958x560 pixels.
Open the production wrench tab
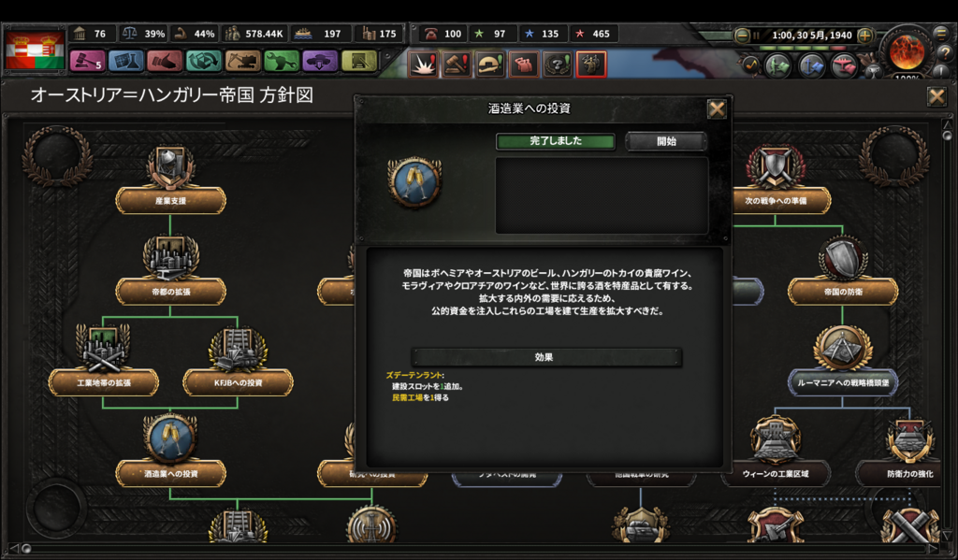(x=281, y=61)
